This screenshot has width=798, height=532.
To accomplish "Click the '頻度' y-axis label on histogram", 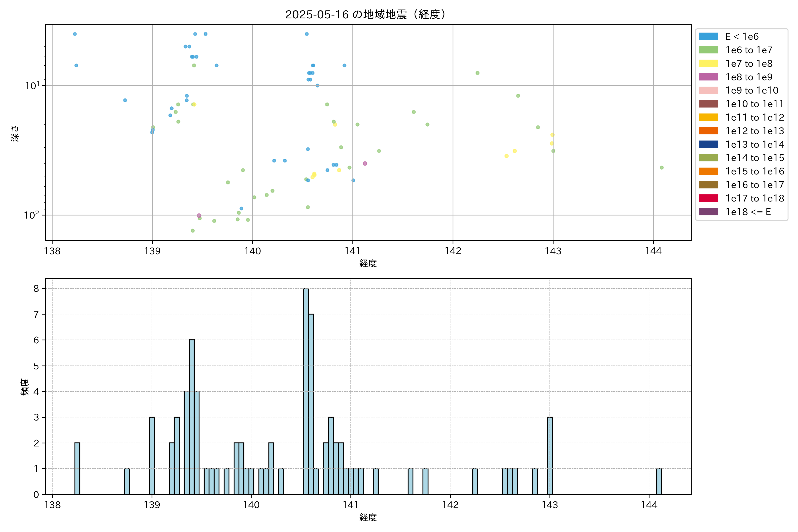I will [24, 387].
